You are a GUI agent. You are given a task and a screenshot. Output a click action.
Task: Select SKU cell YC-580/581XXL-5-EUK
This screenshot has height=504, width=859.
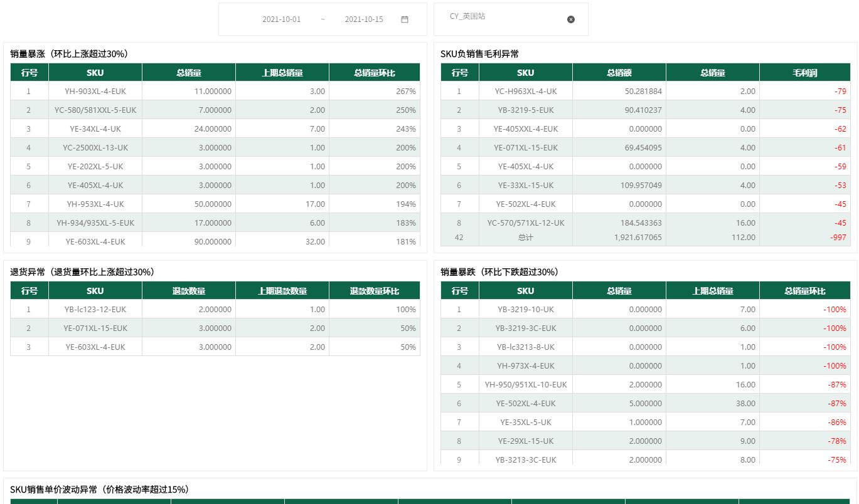(95, 110)
